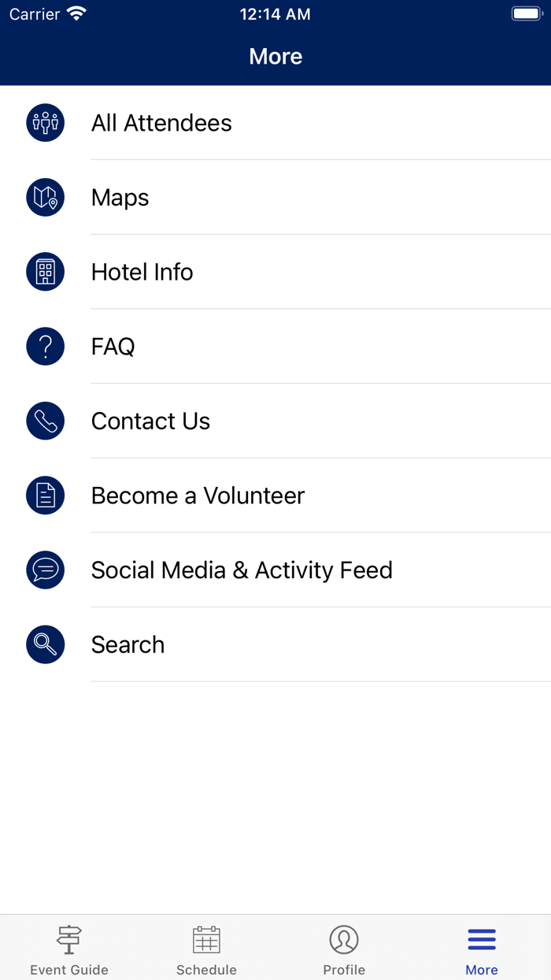The width and height of the screenshot is (551, 980).
Task: Tap the Contact Us phone icon
Action: point(46,421)
